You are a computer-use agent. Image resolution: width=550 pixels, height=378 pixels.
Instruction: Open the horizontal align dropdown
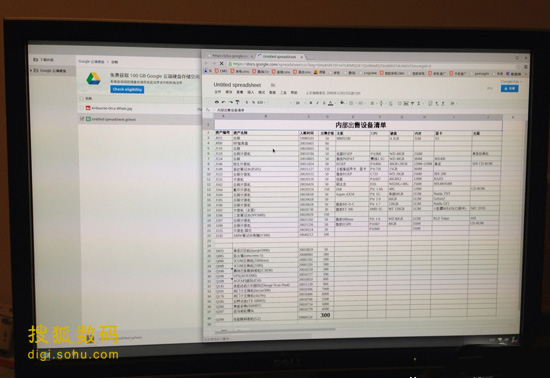[373, 103]
